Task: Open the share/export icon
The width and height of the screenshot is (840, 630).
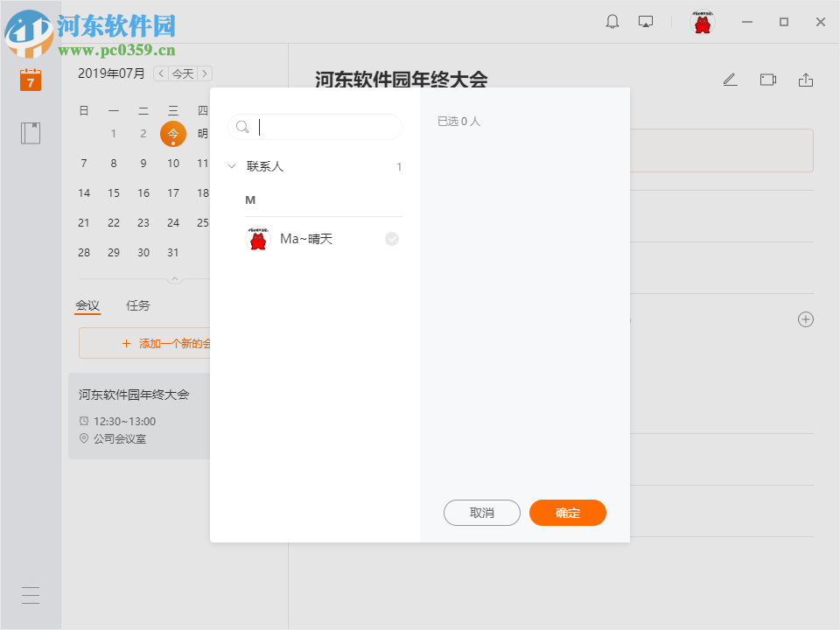Action: [806, 79]
